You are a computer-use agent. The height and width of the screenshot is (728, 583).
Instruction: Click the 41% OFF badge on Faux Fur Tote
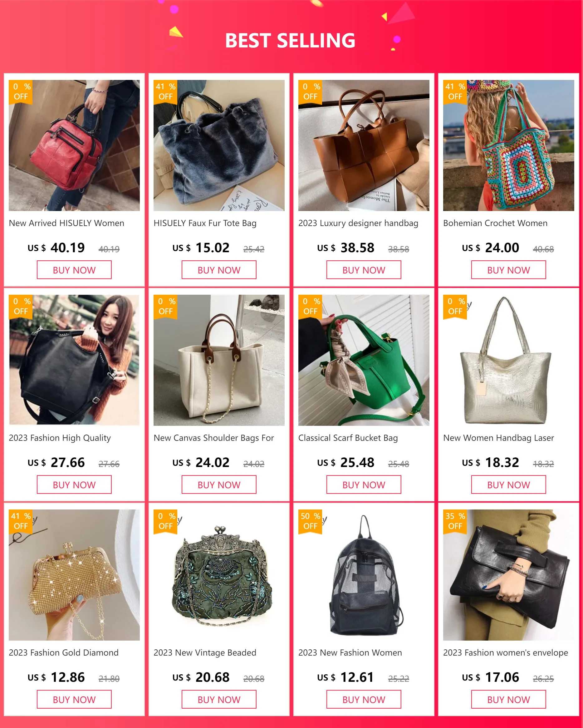point(165,92)
